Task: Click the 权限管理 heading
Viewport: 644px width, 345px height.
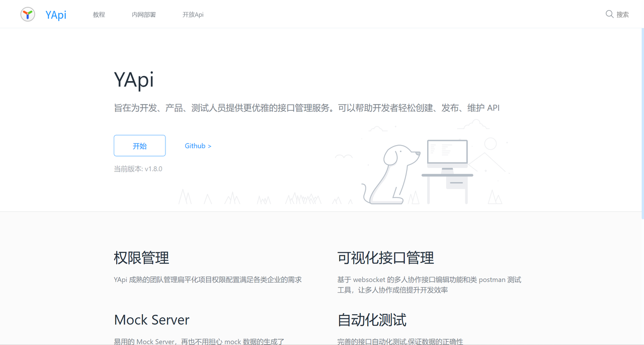Action: (141, 258)
